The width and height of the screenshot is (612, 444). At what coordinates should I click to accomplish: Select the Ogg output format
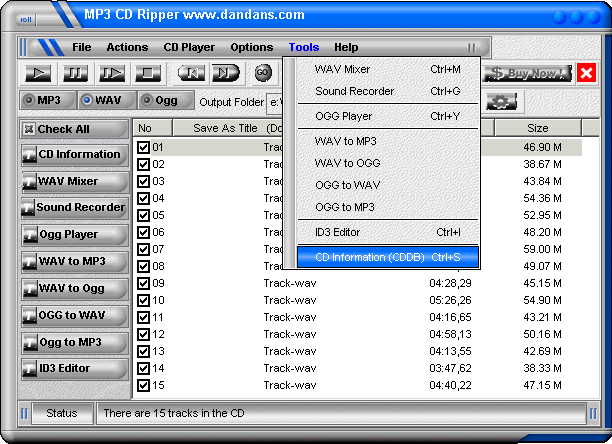pos(166,100)
